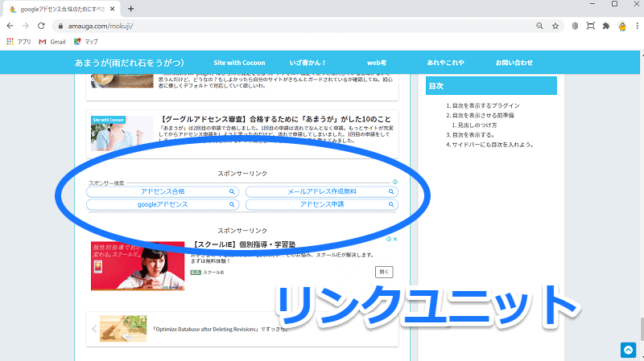The width and height of the screenshot is (644, 361).
Task: Open the アプリ apps shortcut
Action: click(19, 41)
